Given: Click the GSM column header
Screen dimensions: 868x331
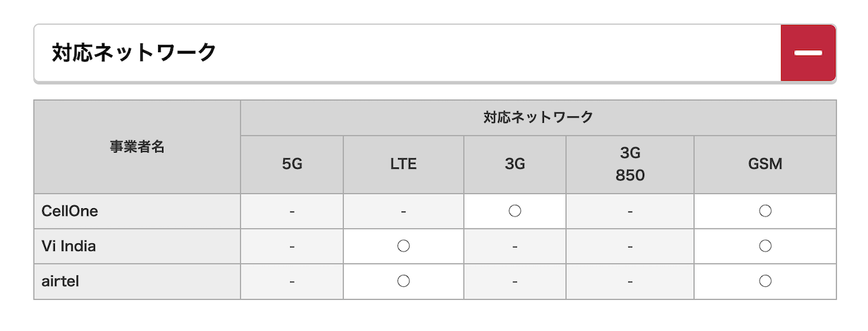Looking at the screenshot, I should 765,165.
